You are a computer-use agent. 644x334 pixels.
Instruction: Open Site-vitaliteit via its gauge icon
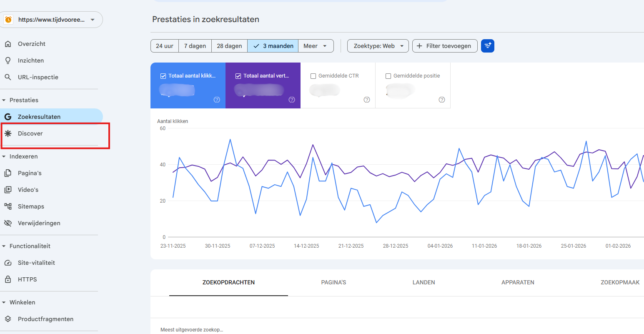8,262
